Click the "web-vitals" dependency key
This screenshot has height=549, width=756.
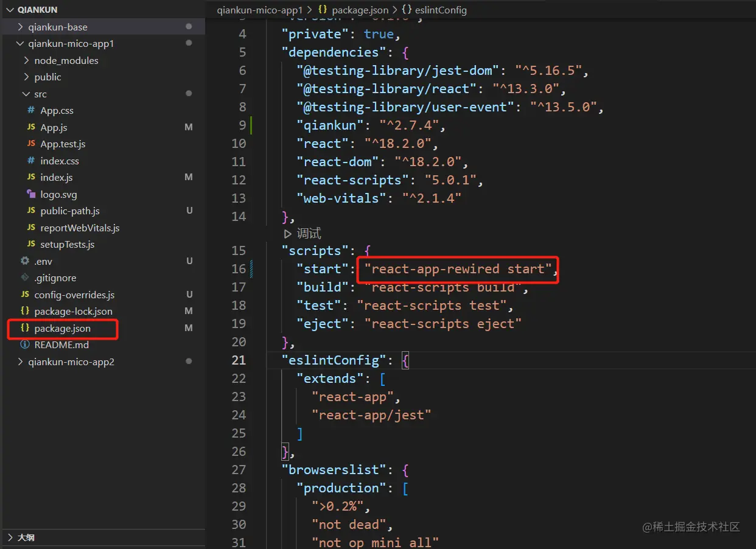[x=341, y=198]
